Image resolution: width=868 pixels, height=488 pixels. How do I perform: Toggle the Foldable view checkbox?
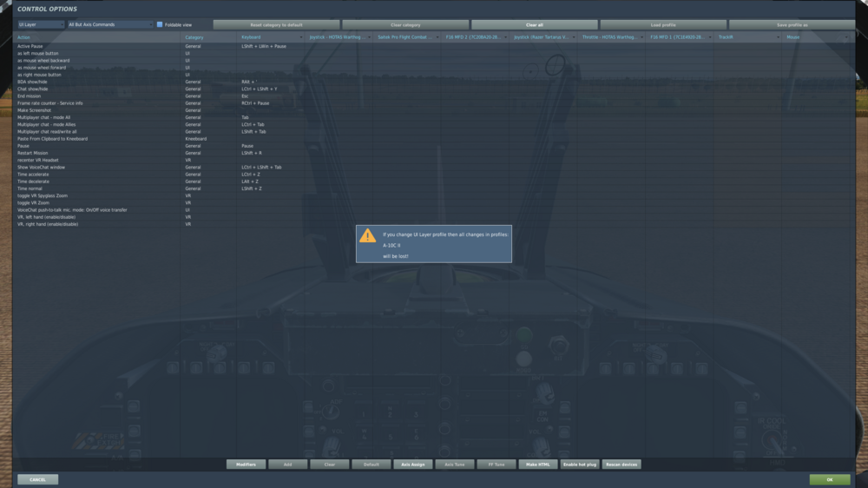[160, 24]
